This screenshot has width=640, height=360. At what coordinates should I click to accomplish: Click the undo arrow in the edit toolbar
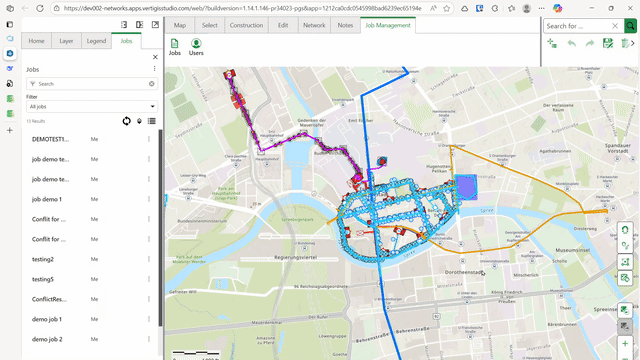pyautogui.click(x=571, y=43)
